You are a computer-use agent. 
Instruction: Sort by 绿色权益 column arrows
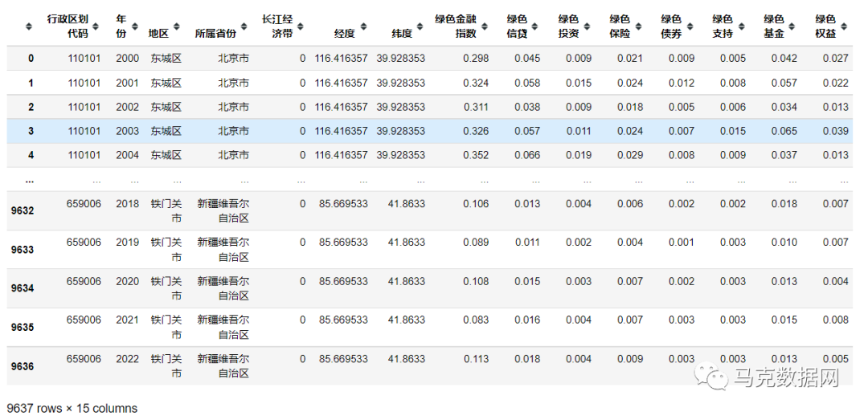pyautogui.click(x=844, y=26)
